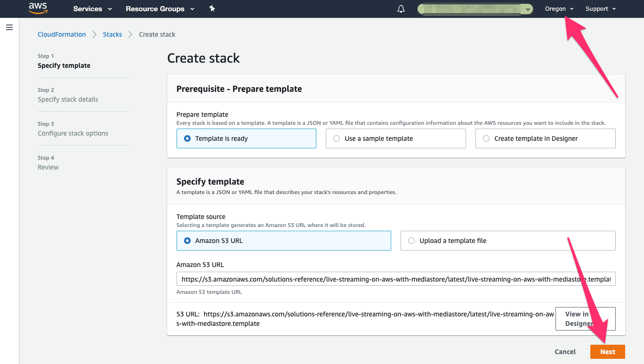Viewport: 644px width, 364px height.
Task: Open the blurred account name dropdown
Action: click(x=475, y=9)
